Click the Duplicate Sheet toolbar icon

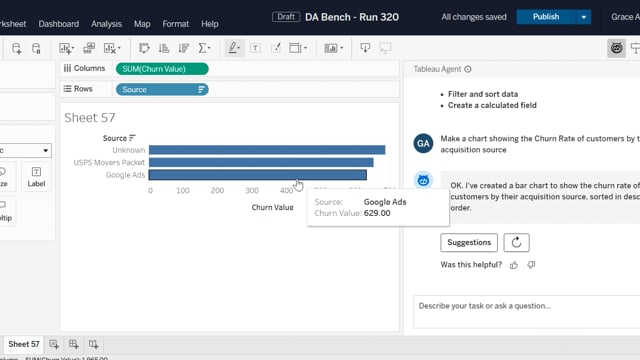pyautogui.click(x=89, y=48)
